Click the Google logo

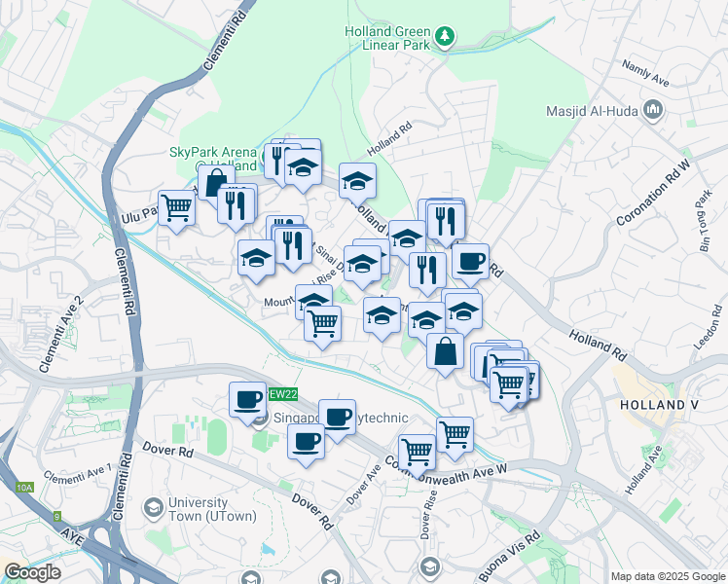32,572
